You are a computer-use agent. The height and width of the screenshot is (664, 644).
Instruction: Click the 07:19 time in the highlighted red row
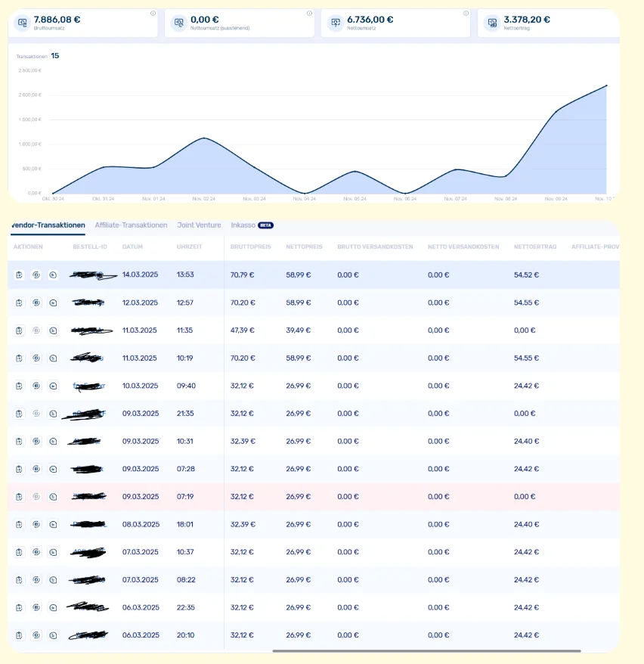tap(185, 497)
